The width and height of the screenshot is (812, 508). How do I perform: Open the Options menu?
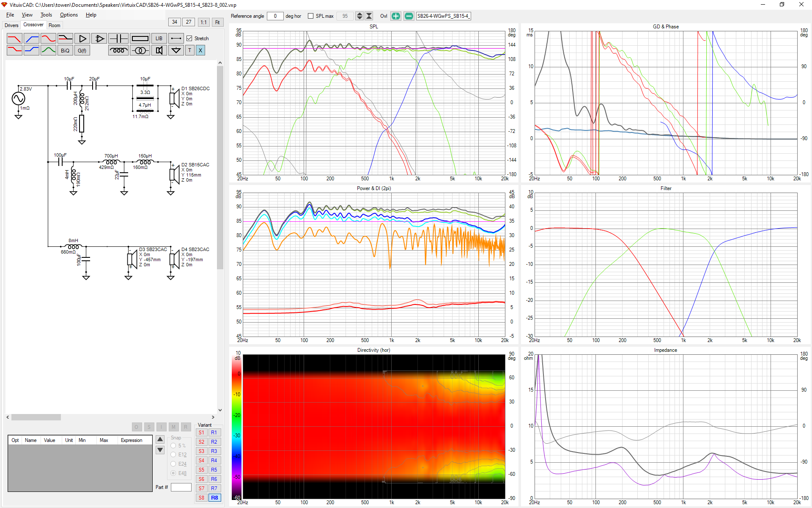click(69, 15)
